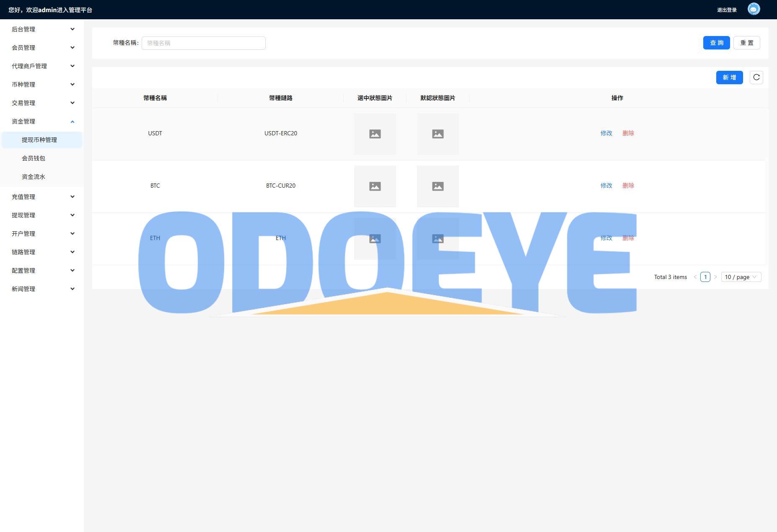Image resolution: width=777 pixels, height=532 pixels.
Task: Expand the 配置管理 menu
Action: click(42, 271)
